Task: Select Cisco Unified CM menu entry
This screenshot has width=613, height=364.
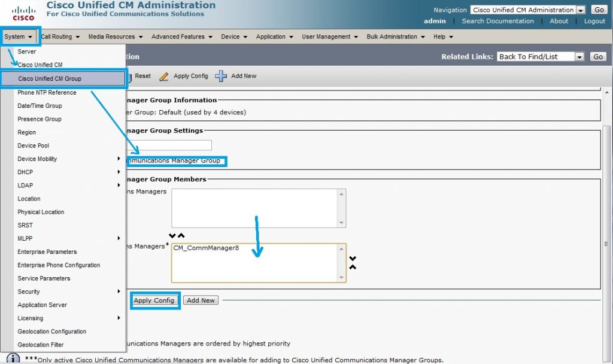Action: pos(40,65)
